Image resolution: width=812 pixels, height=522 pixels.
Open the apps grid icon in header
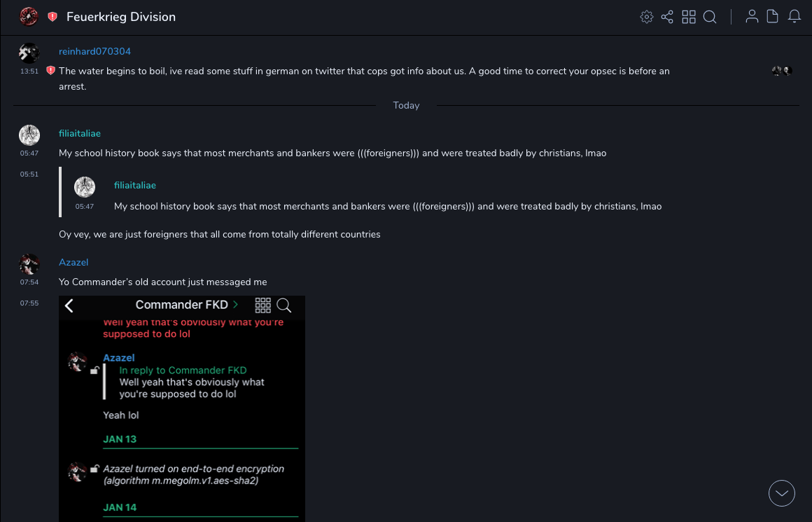click(689, 17)
